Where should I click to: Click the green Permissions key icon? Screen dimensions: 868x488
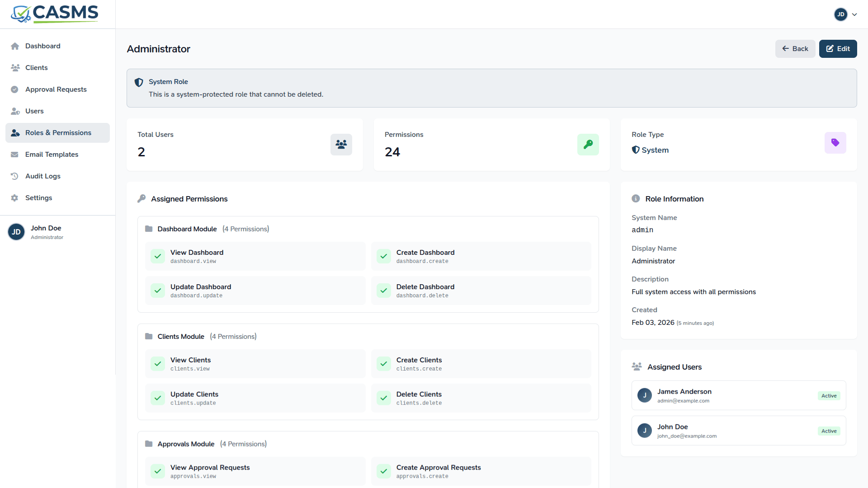(588, 145)
